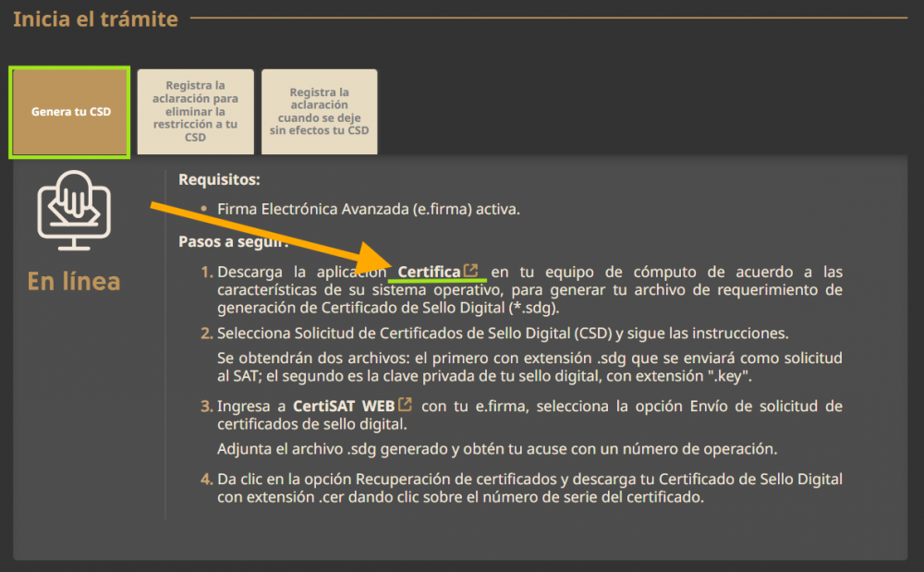This screenshot has height=572, width=924.
Task: Click text Se obtendrán dos archivos
Action: point(529,367)
